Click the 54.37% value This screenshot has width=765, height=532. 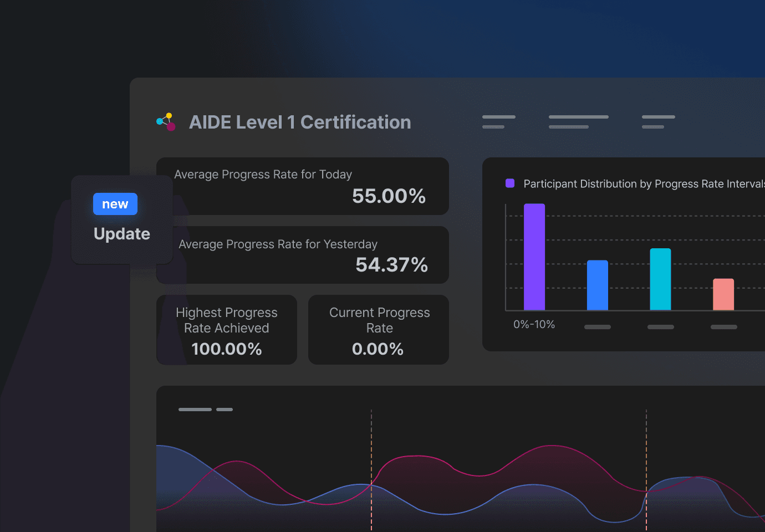[x=392, y=265]
